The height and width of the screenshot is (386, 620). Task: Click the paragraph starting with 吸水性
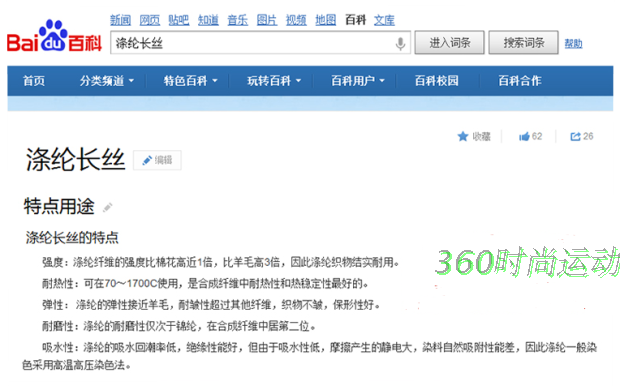309,356
